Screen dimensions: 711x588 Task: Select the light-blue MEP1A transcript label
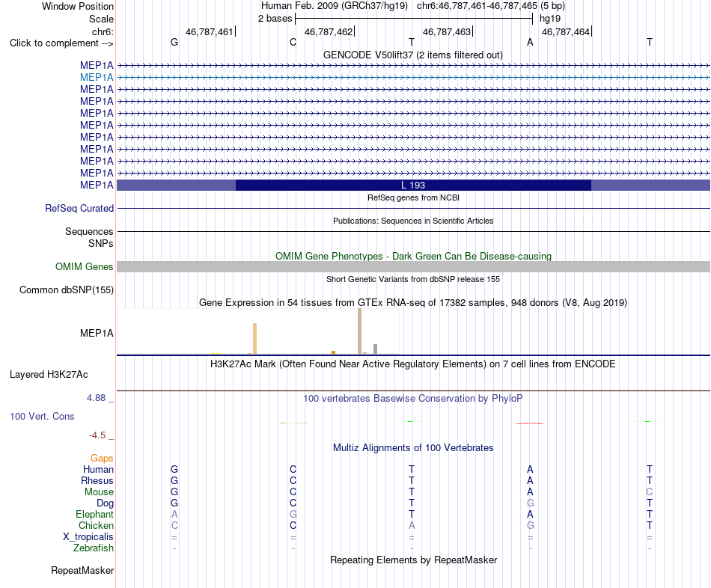point(97,78)
